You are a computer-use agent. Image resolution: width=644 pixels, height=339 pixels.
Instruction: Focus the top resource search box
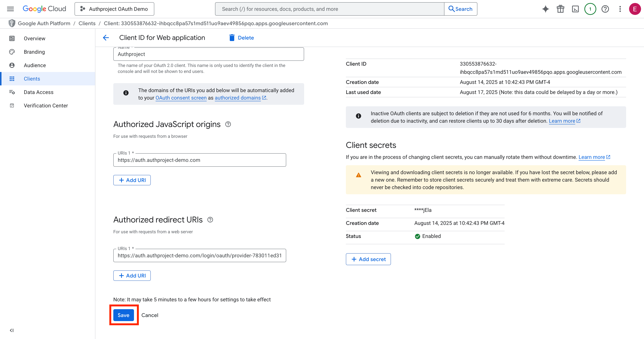(329, 9)
